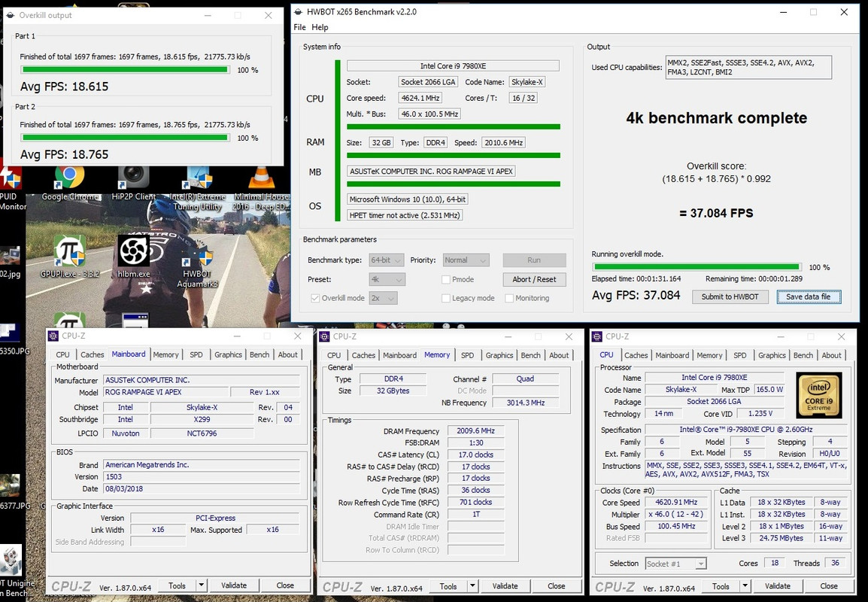Switch to Caches tab in Mainboard window
This screenshot has height=602, width=868.
pyautogui.click(x=92, y=354)
